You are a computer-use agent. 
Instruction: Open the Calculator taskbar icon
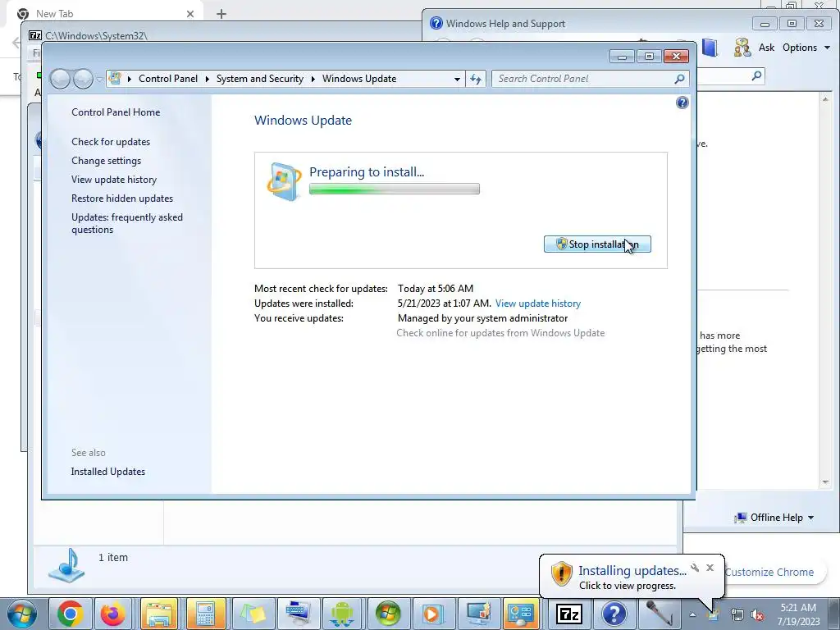click(x=205, y=614)
